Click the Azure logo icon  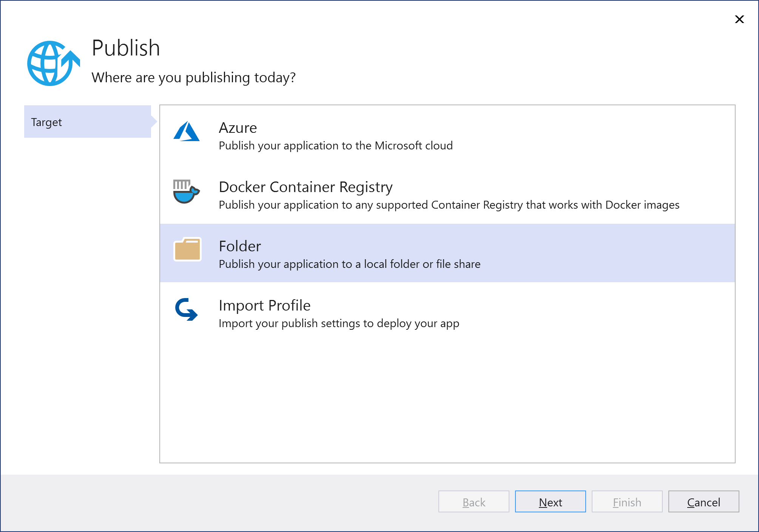(187, 131)
